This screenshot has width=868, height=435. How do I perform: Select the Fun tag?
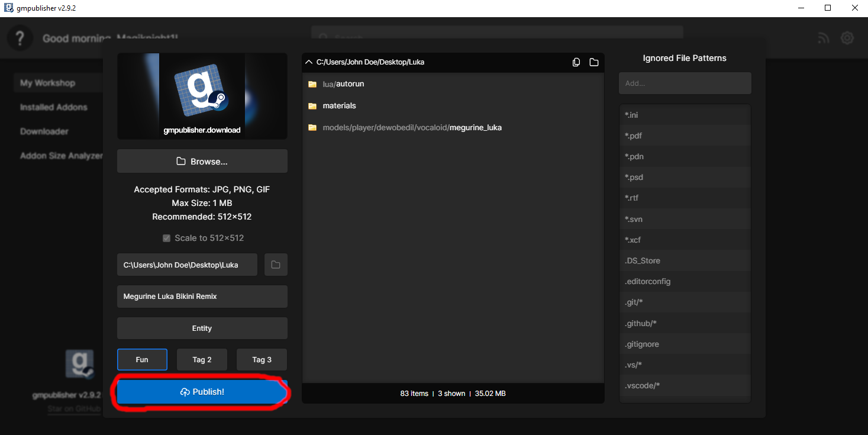(x=142, y=359)
